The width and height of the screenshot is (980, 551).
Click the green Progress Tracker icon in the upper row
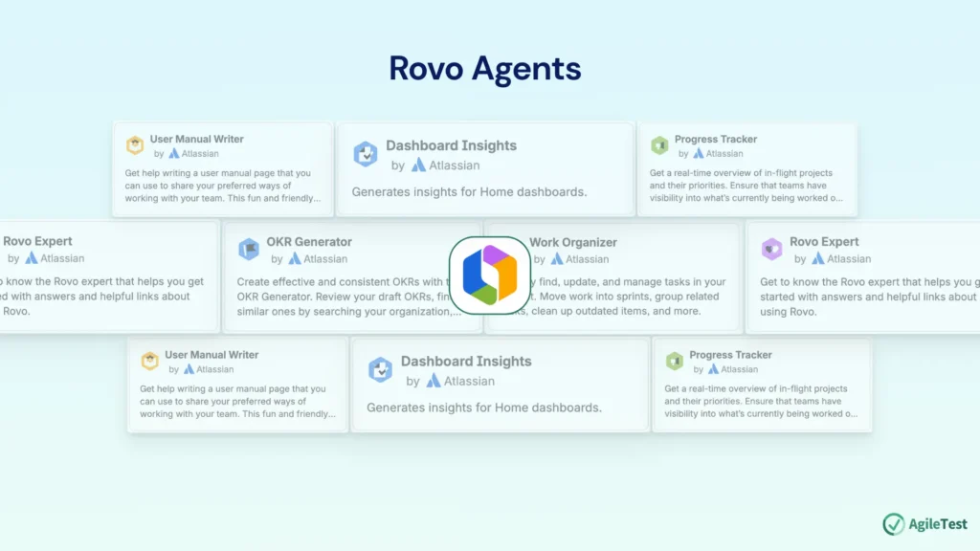[x=659, y=145]
